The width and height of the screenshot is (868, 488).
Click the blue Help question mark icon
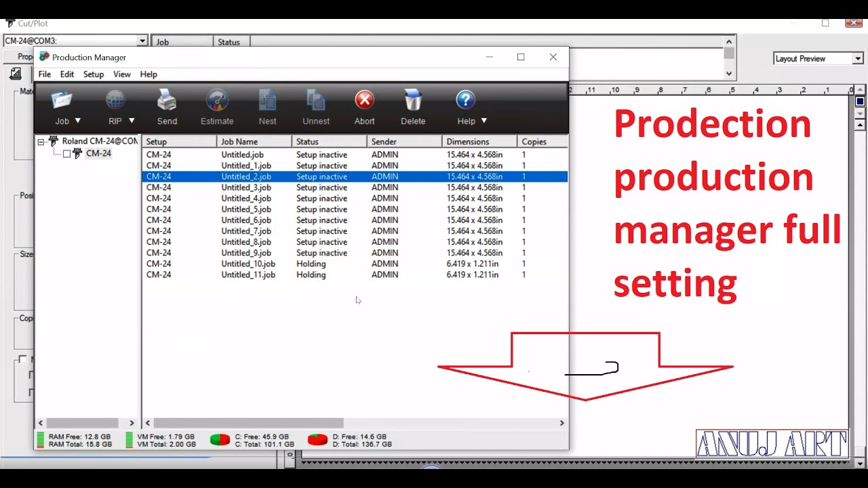(465, 100)
